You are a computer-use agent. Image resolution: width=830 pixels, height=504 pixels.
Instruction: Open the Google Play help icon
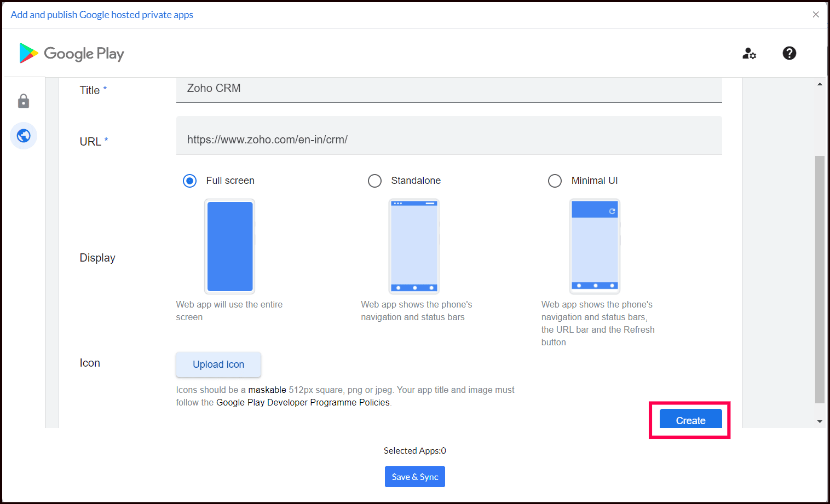pyautogui.click(x=789, y=53)
